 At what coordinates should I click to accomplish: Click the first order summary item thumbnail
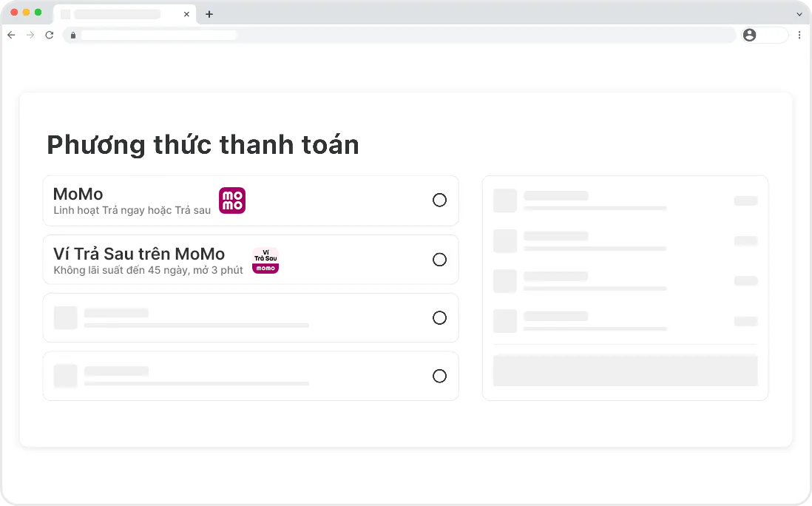505,200
